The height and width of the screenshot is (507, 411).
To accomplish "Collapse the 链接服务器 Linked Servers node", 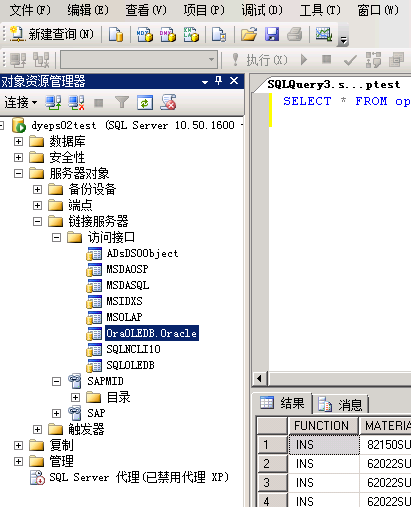I will click(x=37, y=221).
